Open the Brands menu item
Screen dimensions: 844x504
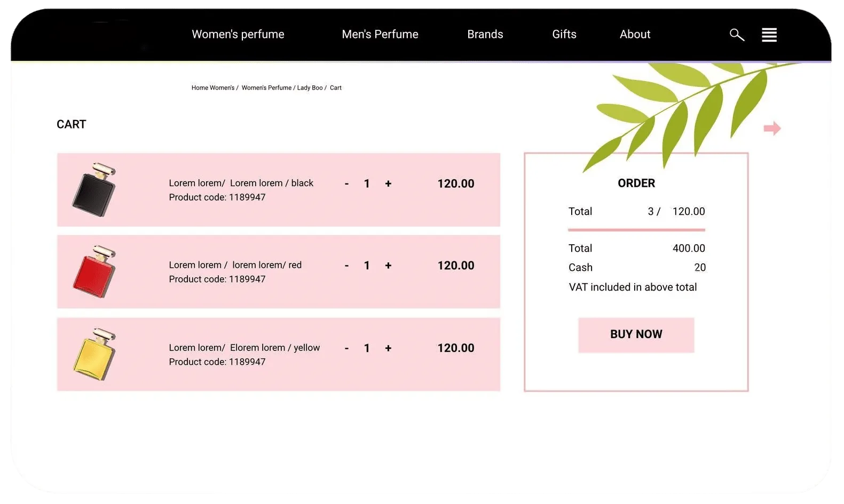(485, 34)
